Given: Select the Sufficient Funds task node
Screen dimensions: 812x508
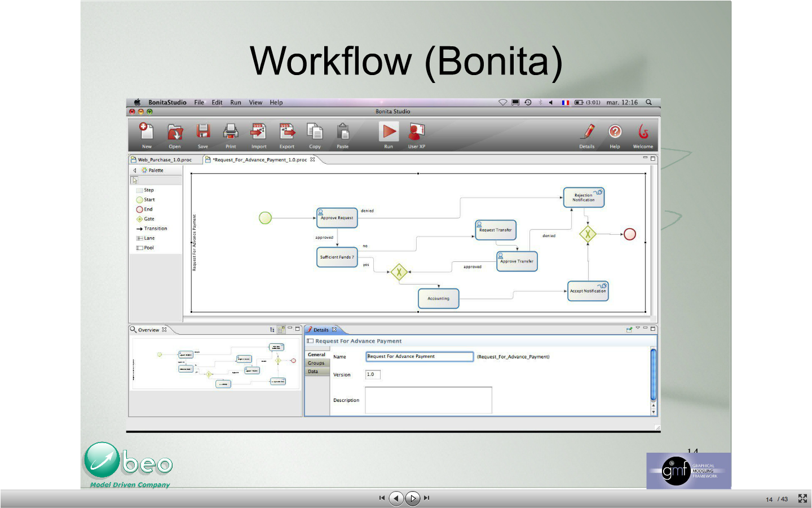Looking at the screenshot, I should 337,257.
